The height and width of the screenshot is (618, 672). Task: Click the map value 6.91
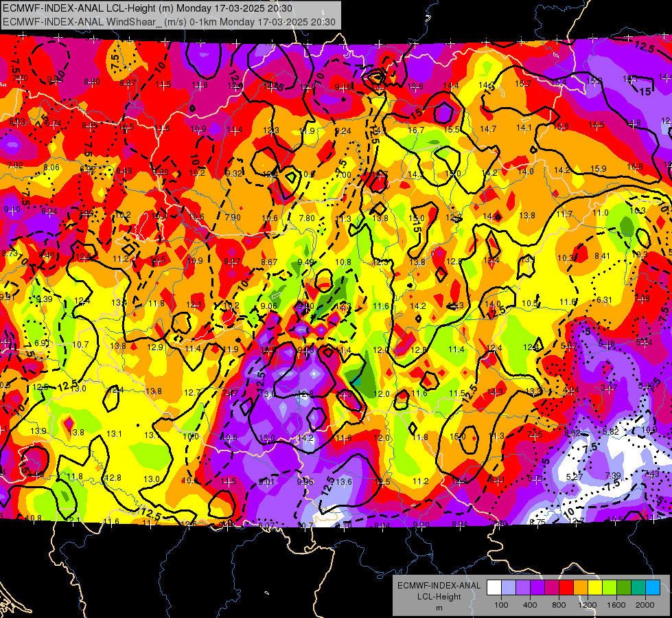coord(42,343)
